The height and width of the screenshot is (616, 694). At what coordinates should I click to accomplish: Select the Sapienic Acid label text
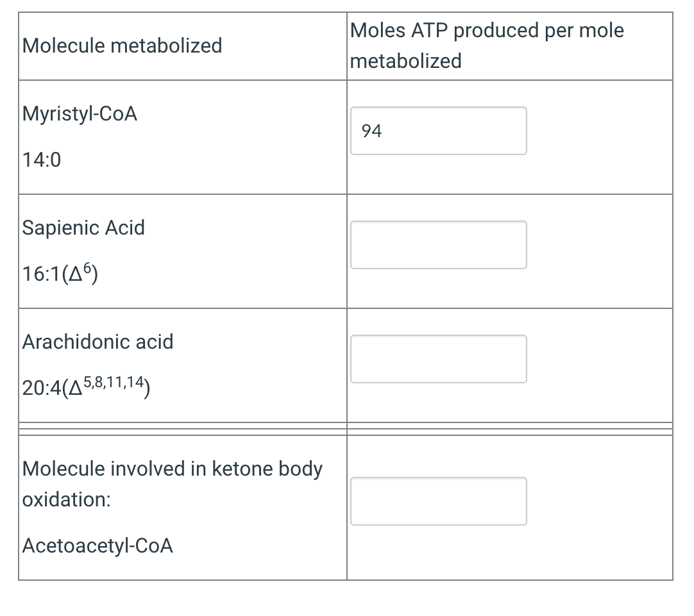(83, 228)
